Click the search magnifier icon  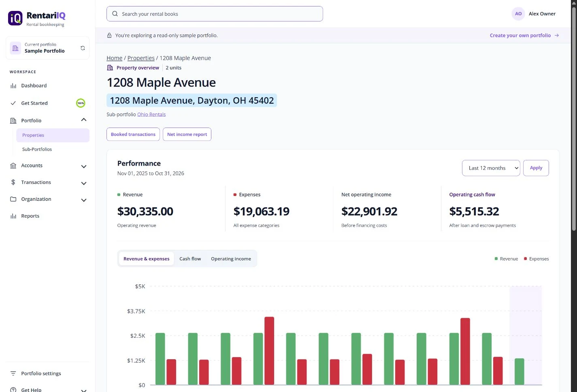point(115,14)
